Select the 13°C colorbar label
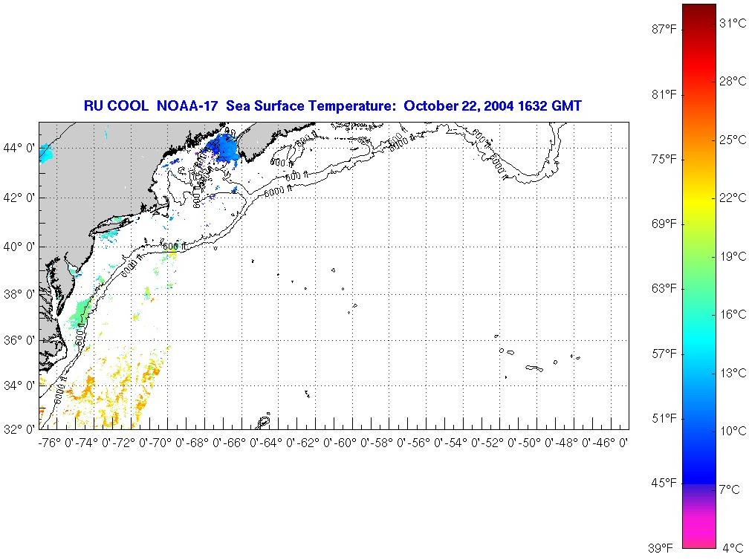The height and width of the screenshot is (560, 749). (x=733, y=373)
